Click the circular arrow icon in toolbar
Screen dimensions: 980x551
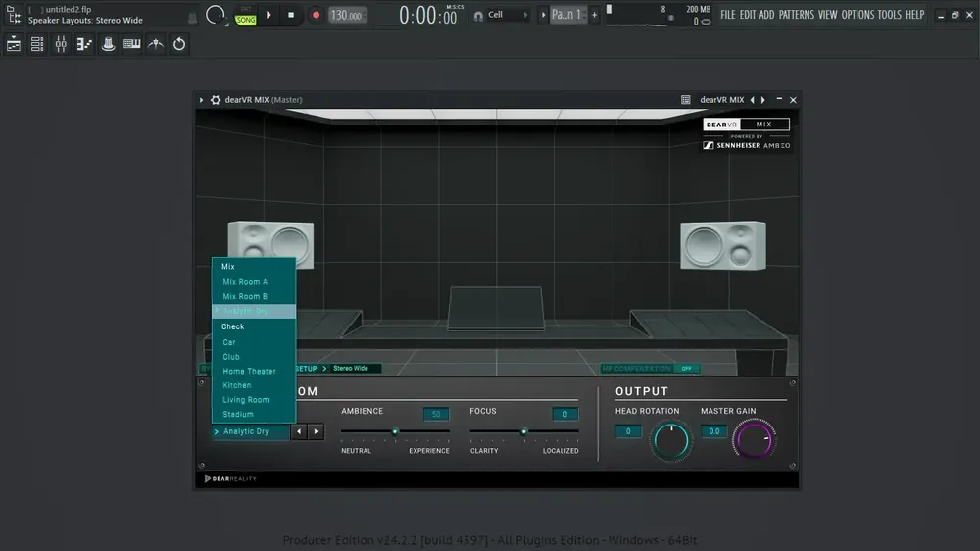pyautogui.click(x=179, y=44)
